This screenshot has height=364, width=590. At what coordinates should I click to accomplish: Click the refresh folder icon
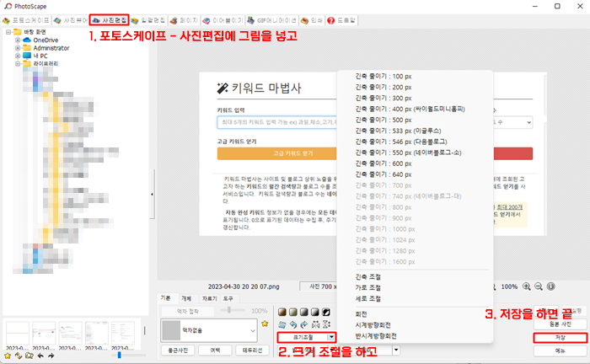[x=19, y=356]
